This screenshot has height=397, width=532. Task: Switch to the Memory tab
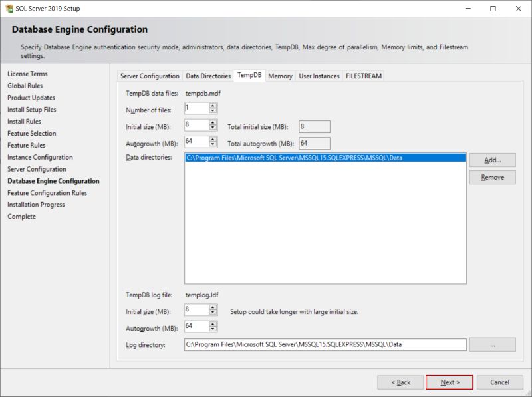[279, 76]
